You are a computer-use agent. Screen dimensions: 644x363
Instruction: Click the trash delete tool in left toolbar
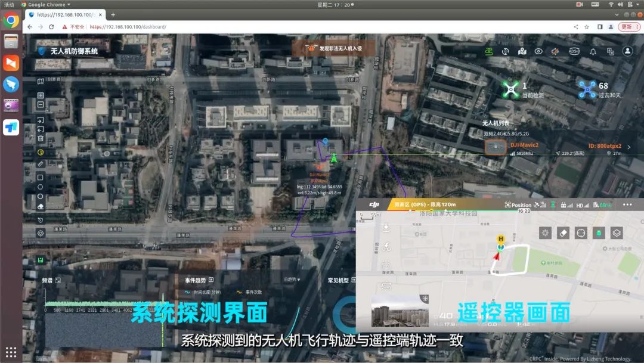click(41, 138)
